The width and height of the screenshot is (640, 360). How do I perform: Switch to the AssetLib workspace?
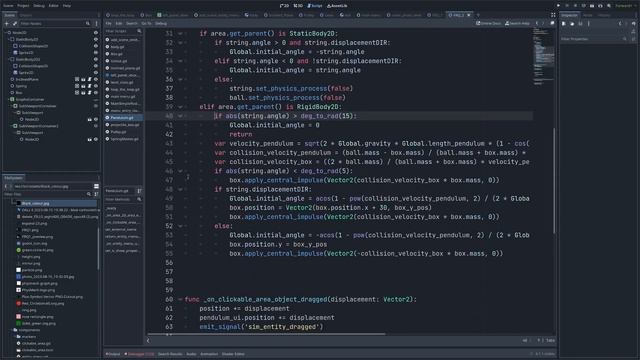[x=337, y=6]
